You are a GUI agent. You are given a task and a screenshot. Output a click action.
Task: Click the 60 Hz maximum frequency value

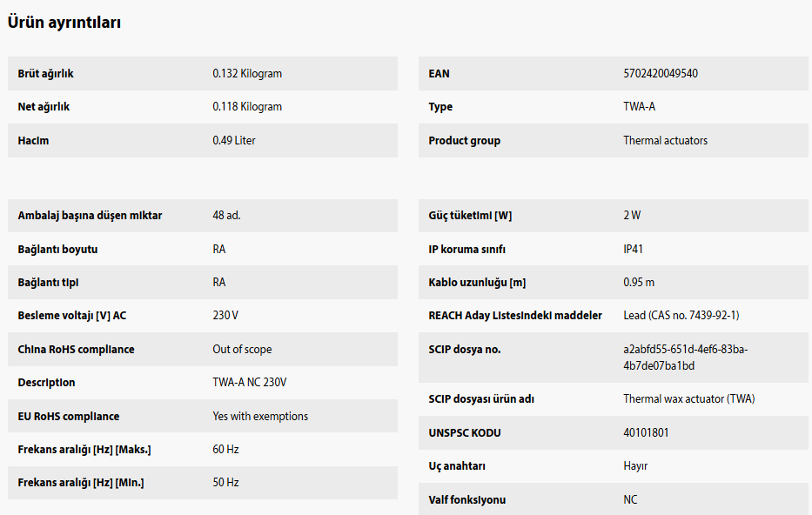click(225, 450)
